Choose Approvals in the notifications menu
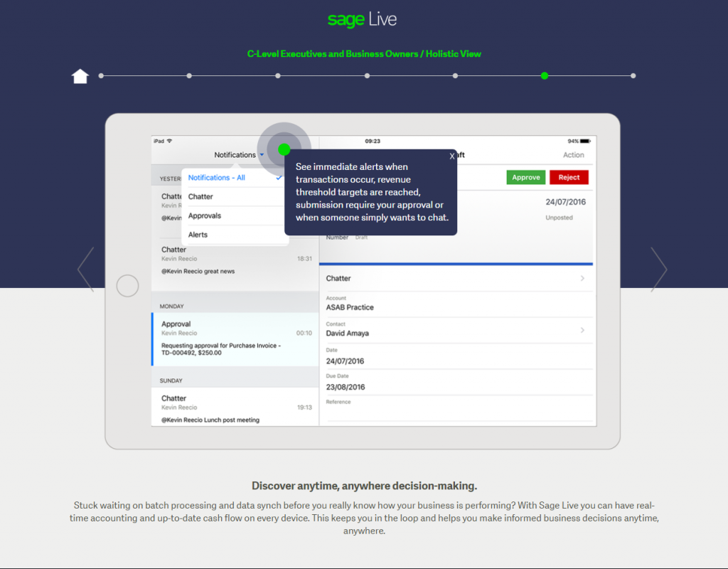This screenshot has width=728, height=569. tap(235, 216)
